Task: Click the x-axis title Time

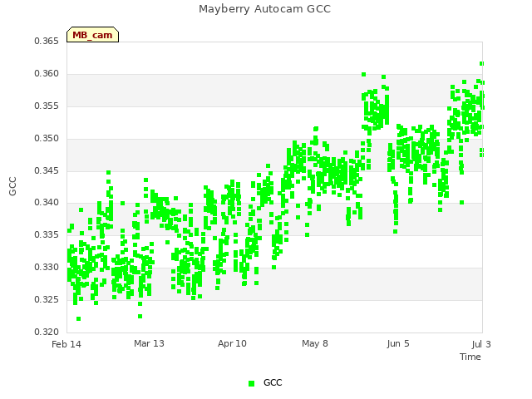Action: (470, 357)
